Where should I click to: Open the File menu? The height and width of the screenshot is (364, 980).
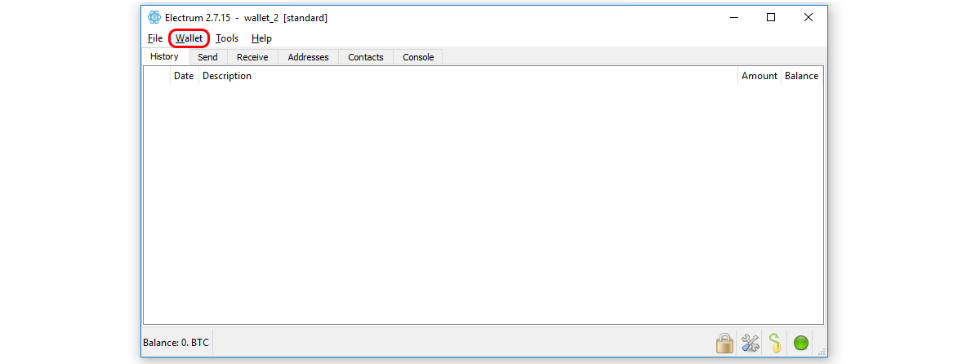coord(155,38)
